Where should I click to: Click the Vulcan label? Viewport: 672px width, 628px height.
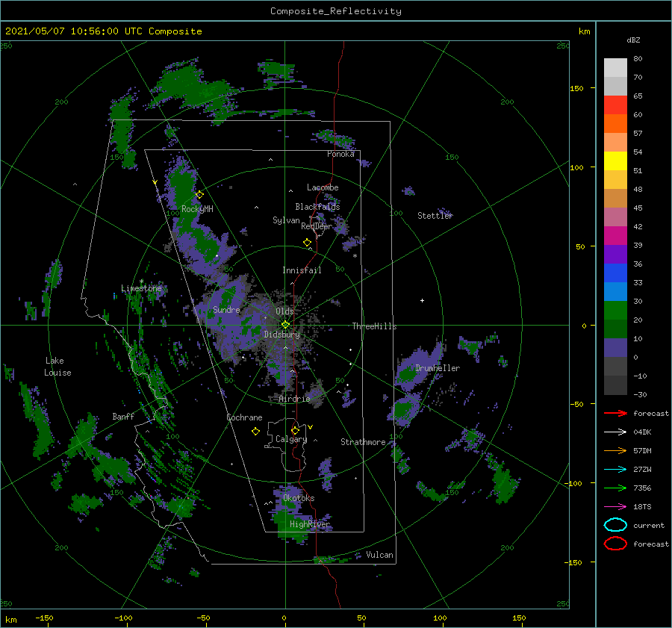380,555
